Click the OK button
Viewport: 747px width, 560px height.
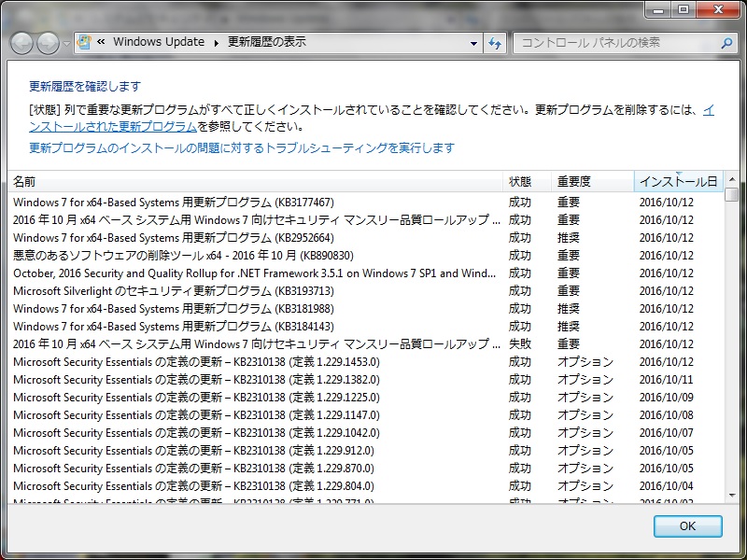click(x=687, y=526)
